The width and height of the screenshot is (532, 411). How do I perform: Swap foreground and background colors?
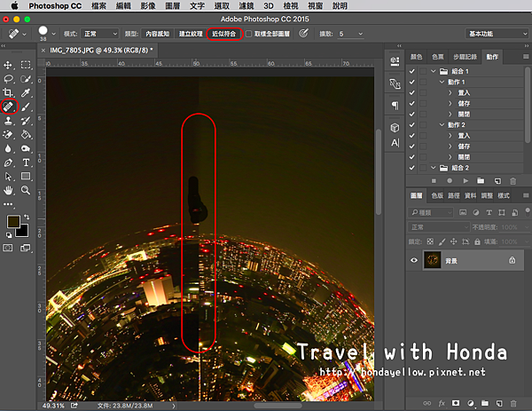tap(27, 217)
